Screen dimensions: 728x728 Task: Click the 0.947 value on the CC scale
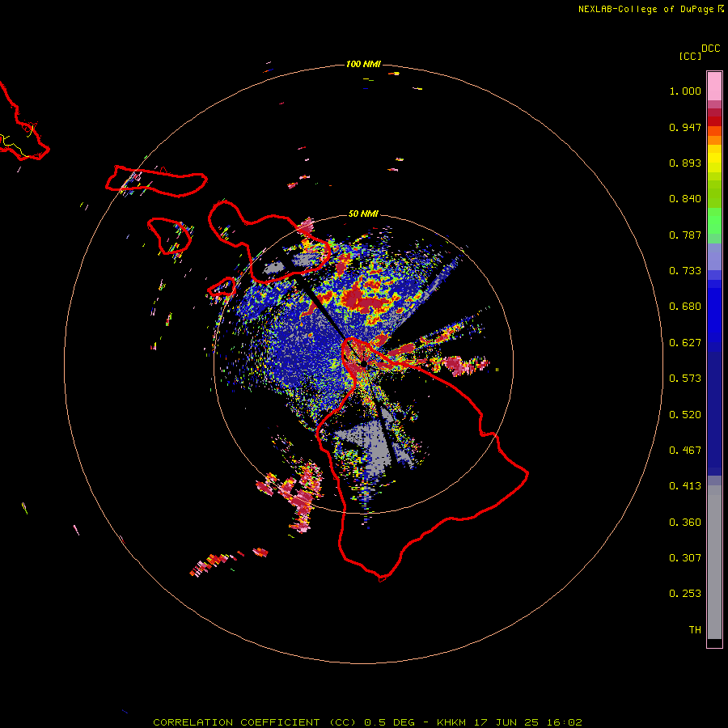[x=685, y=127]
